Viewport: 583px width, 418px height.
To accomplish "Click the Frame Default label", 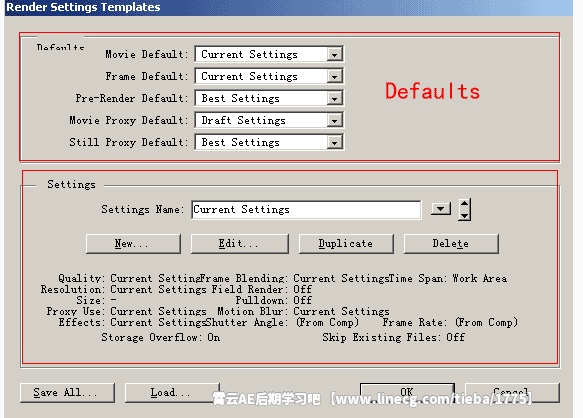I will [x=147, y=76].
